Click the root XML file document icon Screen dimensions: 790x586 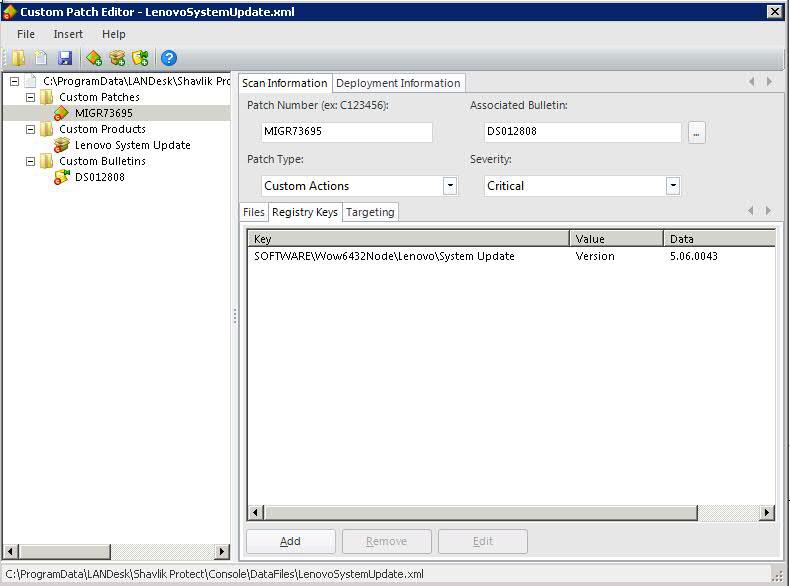[31, 81]
